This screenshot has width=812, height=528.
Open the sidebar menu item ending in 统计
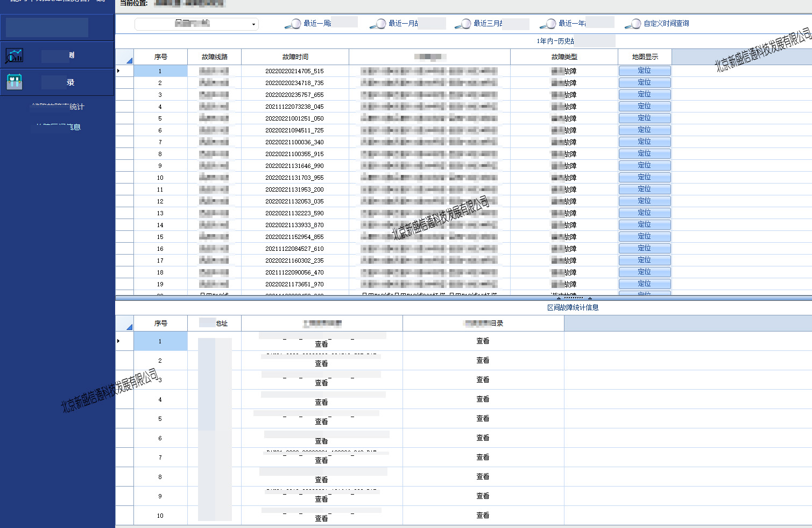point(58,107)
